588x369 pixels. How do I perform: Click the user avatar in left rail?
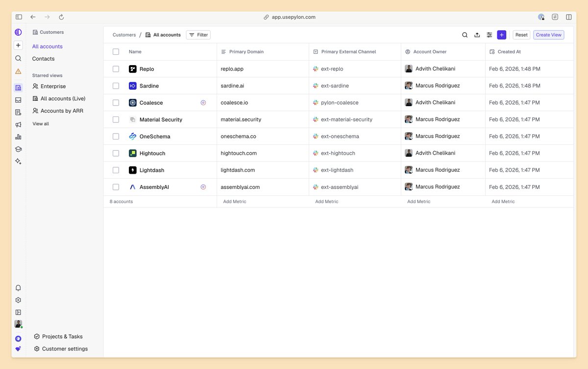pyautogui.click(x=18, y=324)
